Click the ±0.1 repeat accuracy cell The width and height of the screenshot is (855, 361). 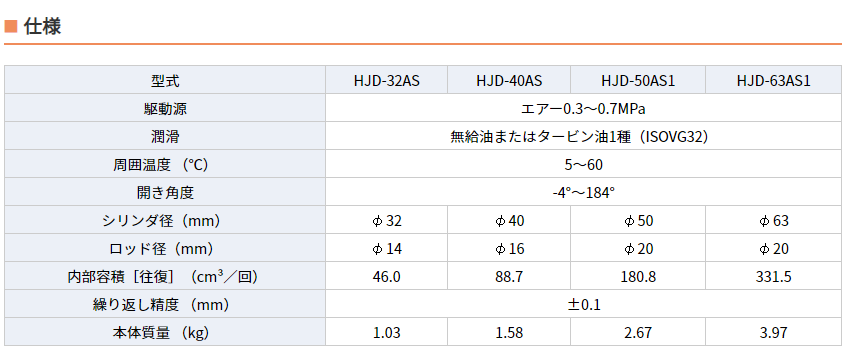583,304
